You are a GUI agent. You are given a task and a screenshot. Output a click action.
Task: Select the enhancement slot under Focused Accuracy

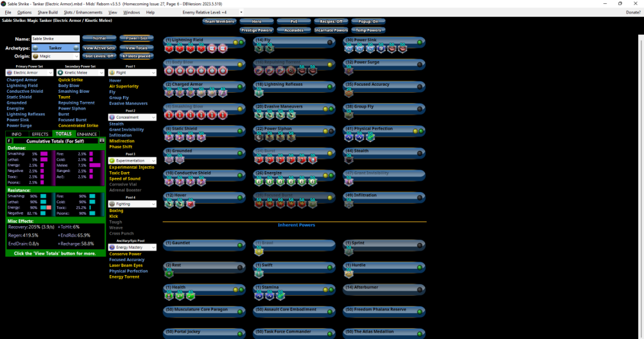[x=348, y=93]
